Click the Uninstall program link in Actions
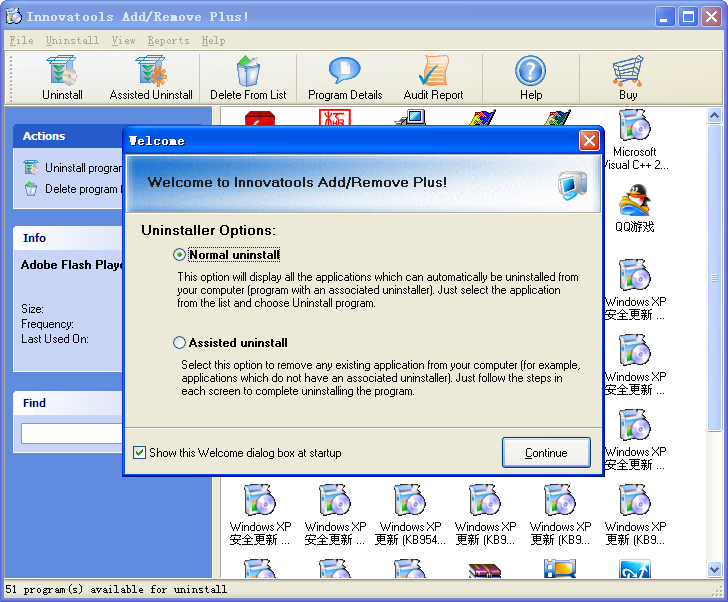The height and width of the screenshot is (602, 728). pos(82,168)
